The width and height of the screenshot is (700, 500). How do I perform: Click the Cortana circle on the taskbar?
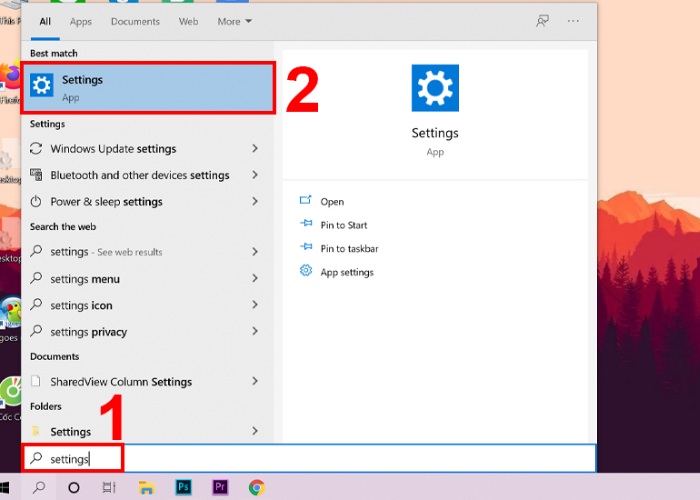pyautogui.click(x=73, y=487)
